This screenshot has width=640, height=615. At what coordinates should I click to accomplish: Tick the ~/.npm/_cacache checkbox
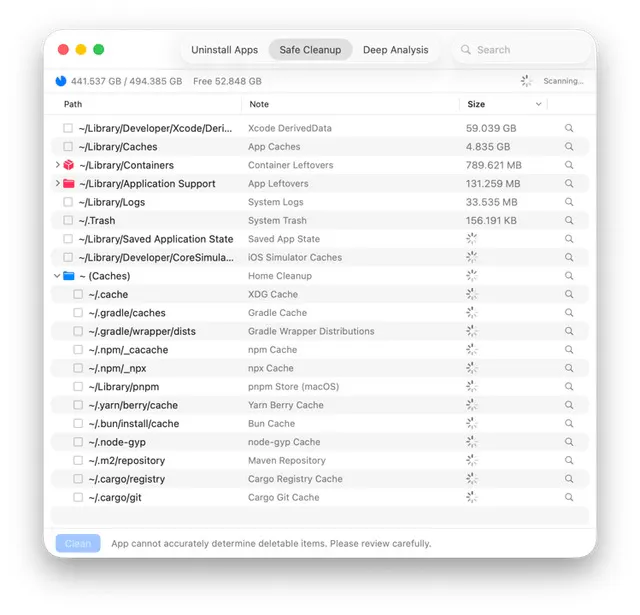pyautogui.click(x=78, y=350)
